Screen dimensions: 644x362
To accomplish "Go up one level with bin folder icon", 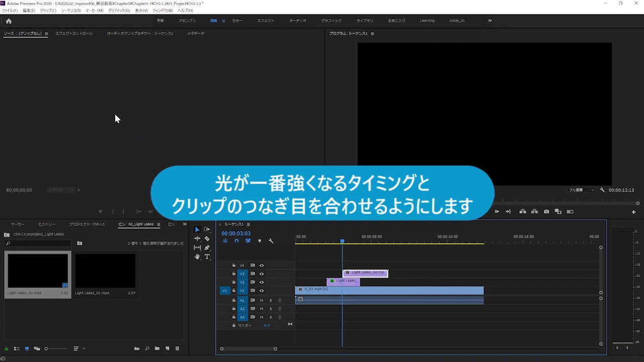I will pyautogui.click(x=7, y=234).
